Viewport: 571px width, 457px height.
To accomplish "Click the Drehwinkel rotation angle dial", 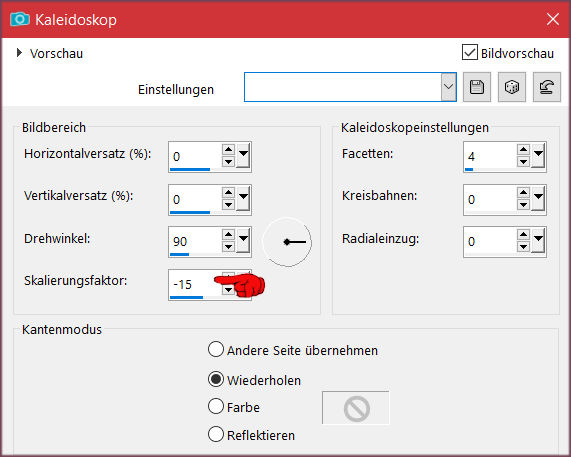I will (x=287, y=242).
